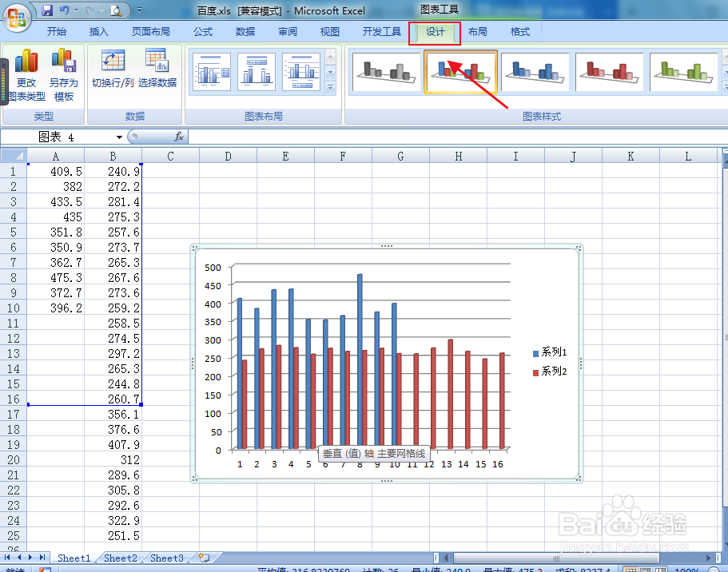Click 更改图表类型 button
Viewport: 728px width, 572px height.
[x=26, y=75]
